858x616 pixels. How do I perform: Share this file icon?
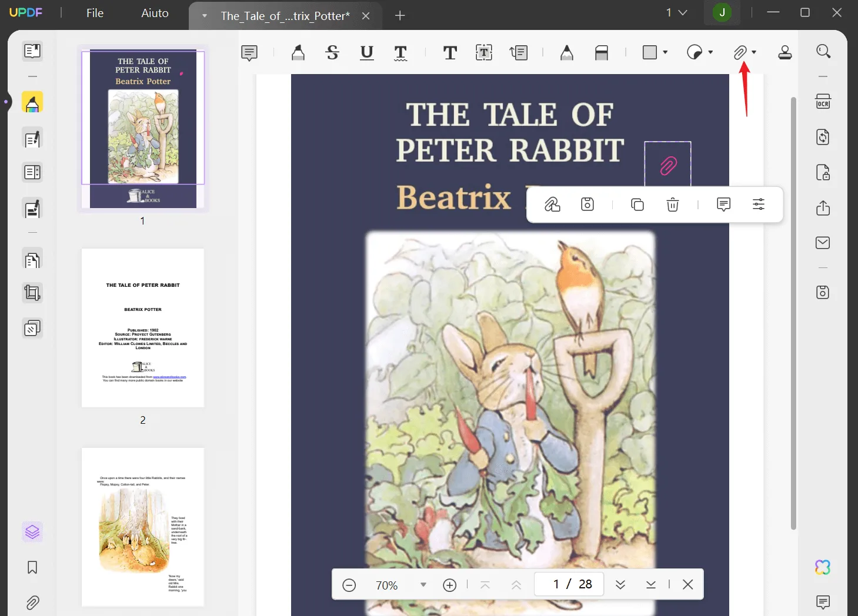[823, 208]
